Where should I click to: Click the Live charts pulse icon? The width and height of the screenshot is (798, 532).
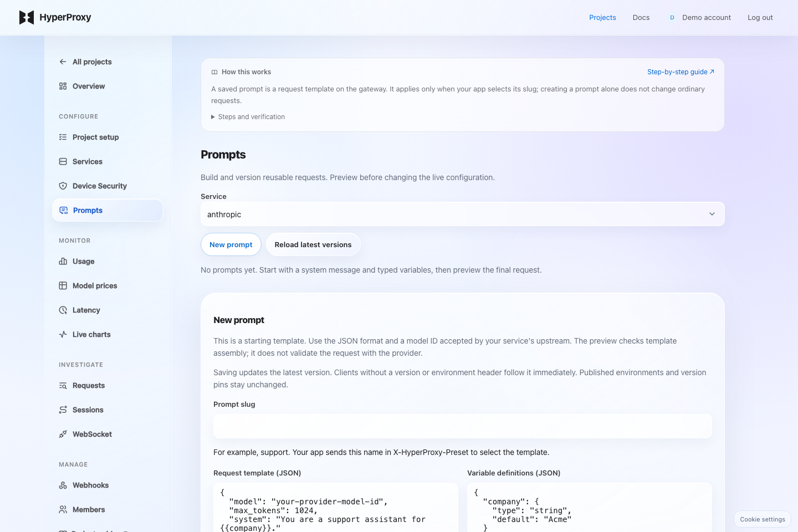pyautogui.click(x=63, y=334)
